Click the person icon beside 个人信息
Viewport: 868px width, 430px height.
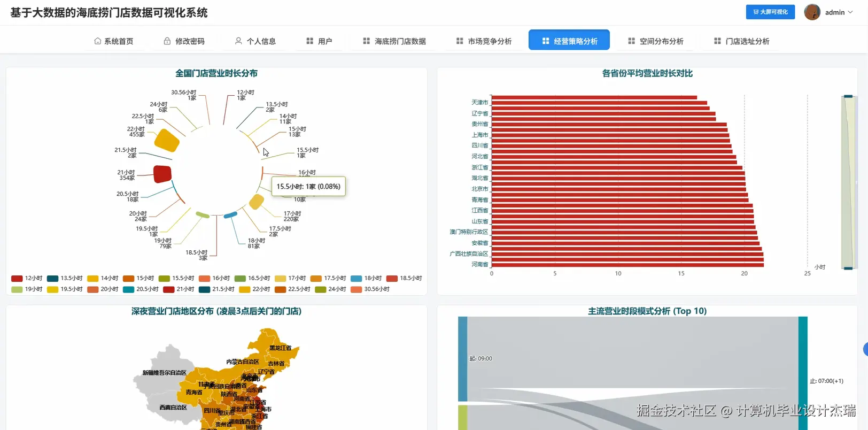[x=238, y=41]
